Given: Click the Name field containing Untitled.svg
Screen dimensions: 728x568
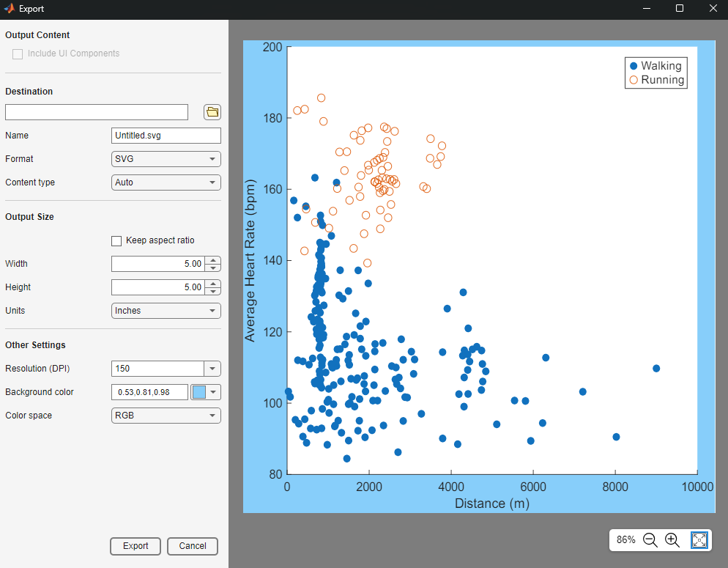Looking at the screenshot, I should click(x=166, y=136).
